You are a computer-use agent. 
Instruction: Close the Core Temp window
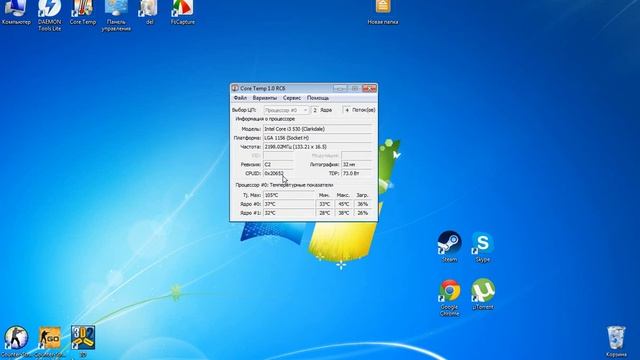pyautogui.click(x=369, y=88)
